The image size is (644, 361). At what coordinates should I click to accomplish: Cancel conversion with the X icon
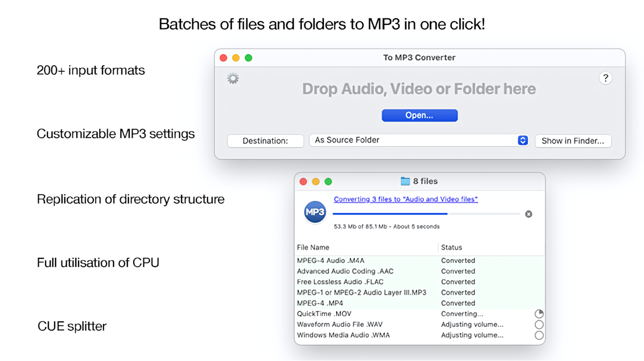click(x=529, y=214)
